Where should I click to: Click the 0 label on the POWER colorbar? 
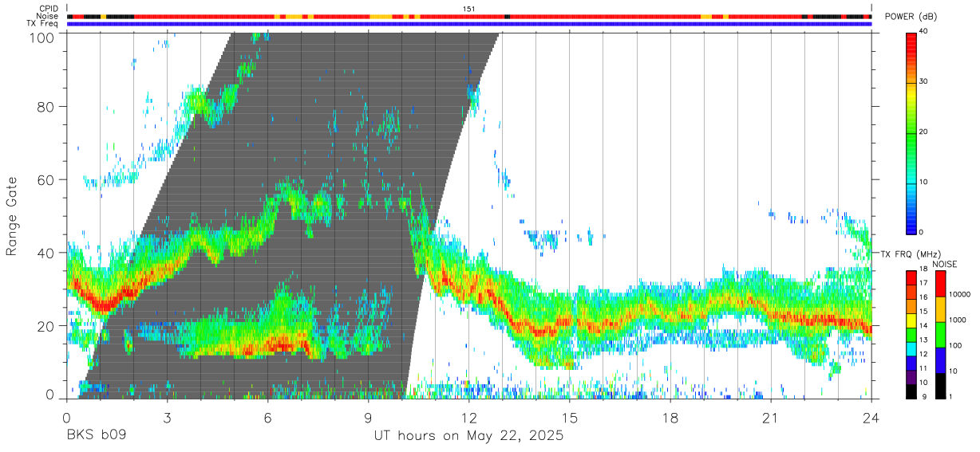click(x=921, y=232)
